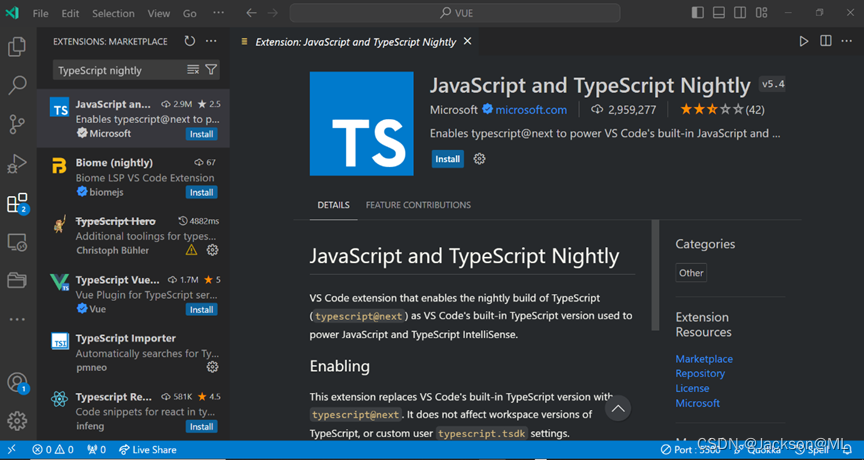Click the ports indicator showing 0 in status bar
Viewport: 864px width, 460px height.
click(x=96, y=450)
